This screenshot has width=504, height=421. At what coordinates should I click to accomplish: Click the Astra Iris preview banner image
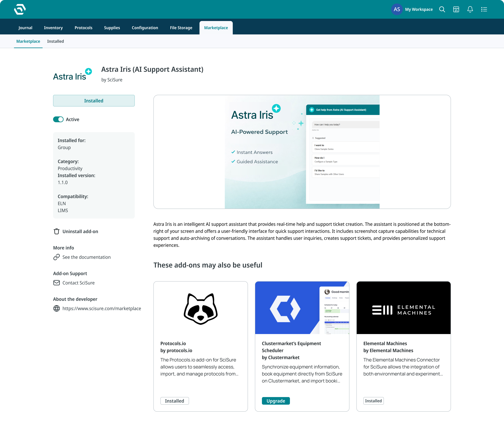point(302,152)
